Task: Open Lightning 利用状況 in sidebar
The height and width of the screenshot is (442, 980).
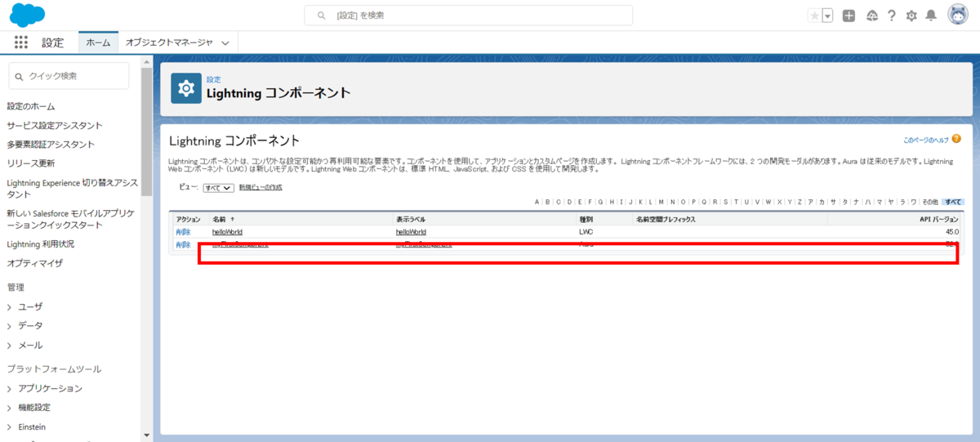Action: [40, 244]
